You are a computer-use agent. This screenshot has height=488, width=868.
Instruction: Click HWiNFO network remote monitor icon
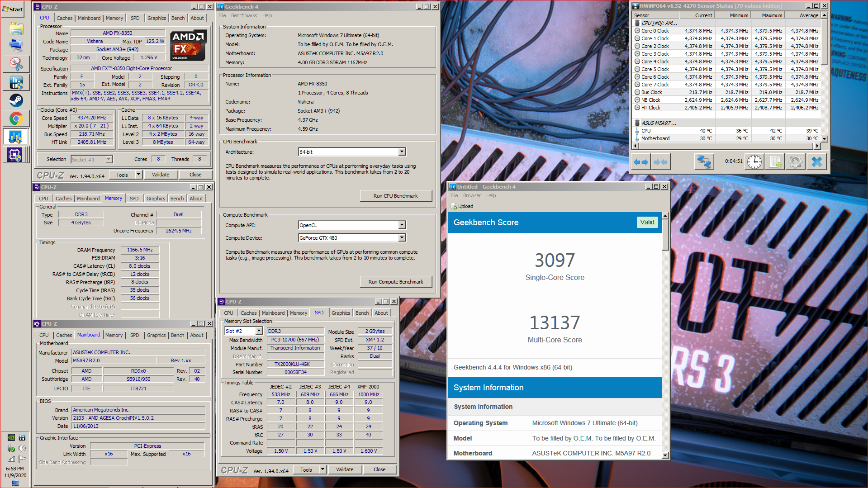pyautogui.click(x=704, y=161)
